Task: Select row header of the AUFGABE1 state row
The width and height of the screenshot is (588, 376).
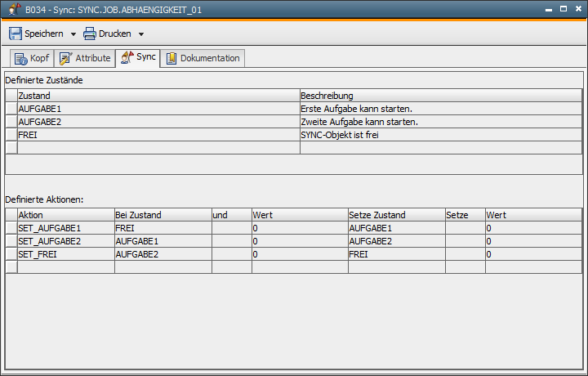Action: coord(11,109)
